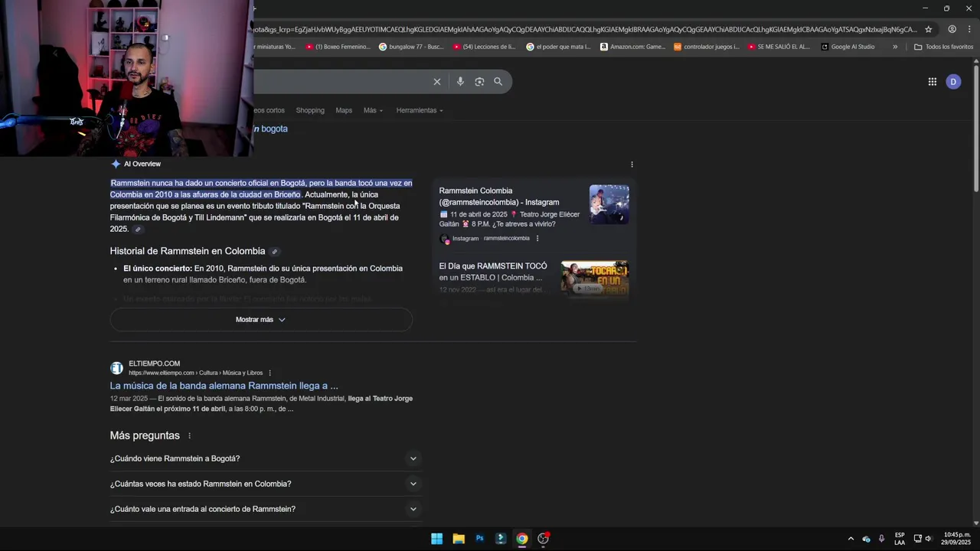
Task: Open the volume control in the system tray
Action: point(929,539)
